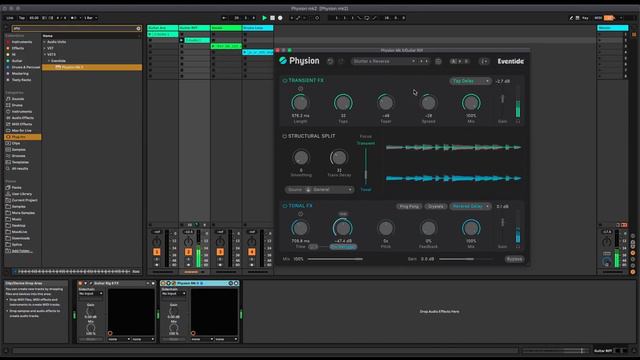Open the Tonal FX Reverse Delay dropdown
The width and height of the screenshot is (640, 360).
pyautogui.click(x=470, y=206)
